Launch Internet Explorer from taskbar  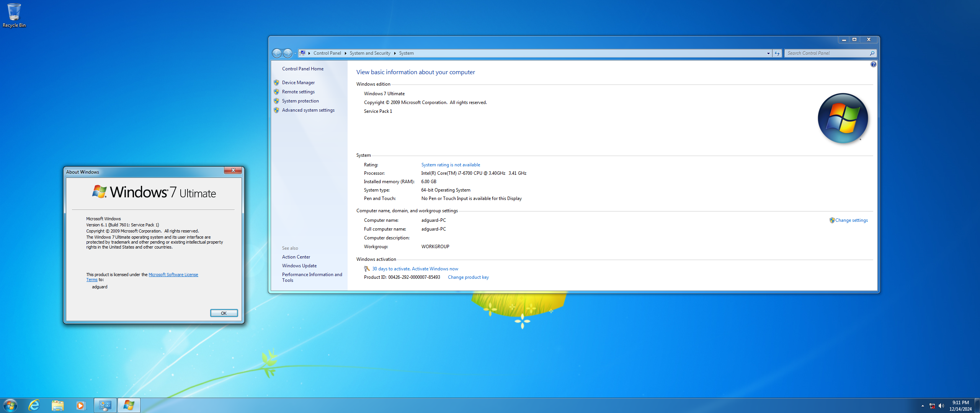click(x=34, y=405)
